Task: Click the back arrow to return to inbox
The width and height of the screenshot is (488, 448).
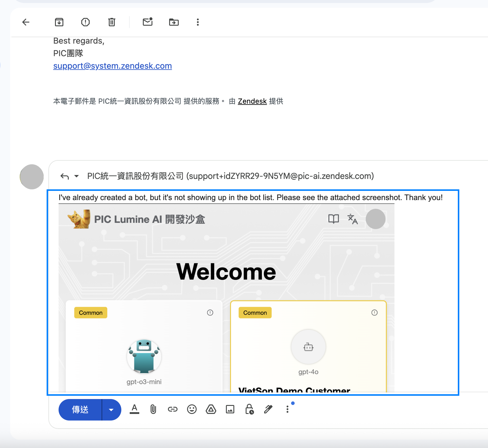Action: coord(26,22)
